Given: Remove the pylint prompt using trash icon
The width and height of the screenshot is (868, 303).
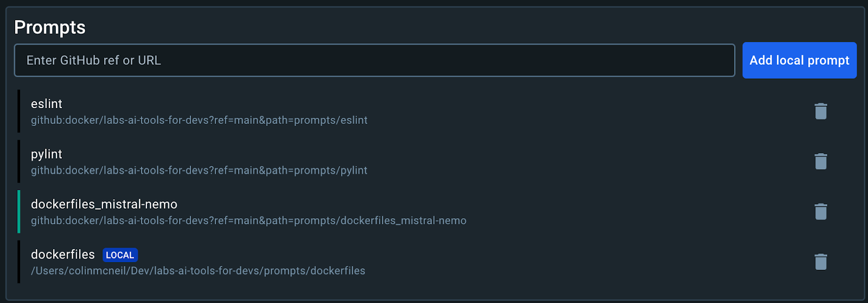Looking at the screenshot, I should pyautogui.click(x=820, y=161).
